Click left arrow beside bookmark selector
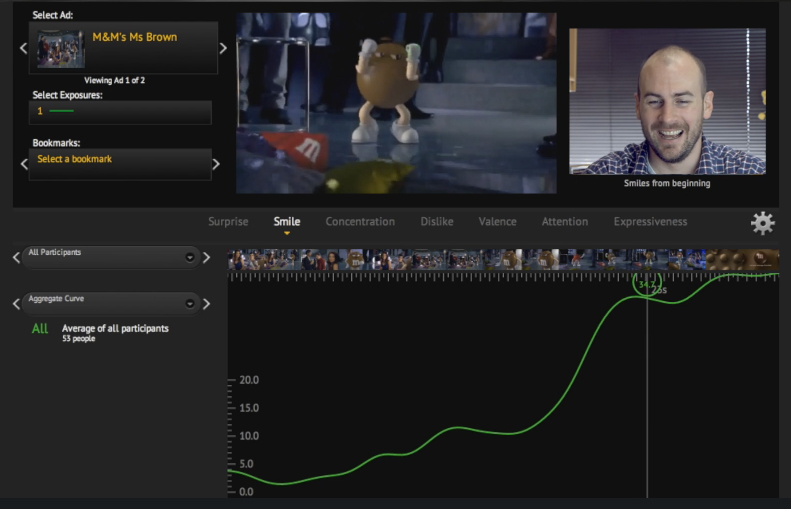The height and width of the screenshot is (509, 791). 24,164
